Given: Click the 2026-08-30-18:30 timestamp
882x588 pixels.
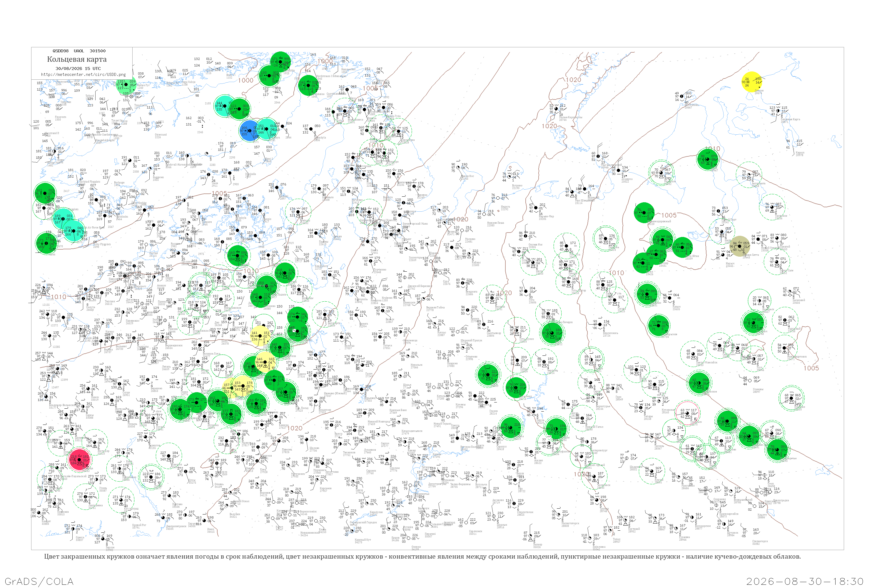Looking at the screenshot, I should click(805, 582).
